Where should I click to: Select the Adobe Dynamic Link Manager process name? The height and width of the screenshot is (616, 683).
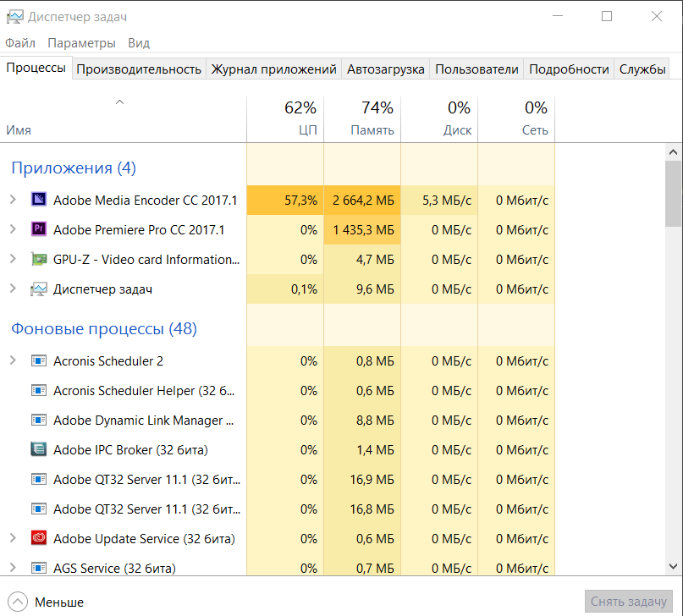click(143, 420)
